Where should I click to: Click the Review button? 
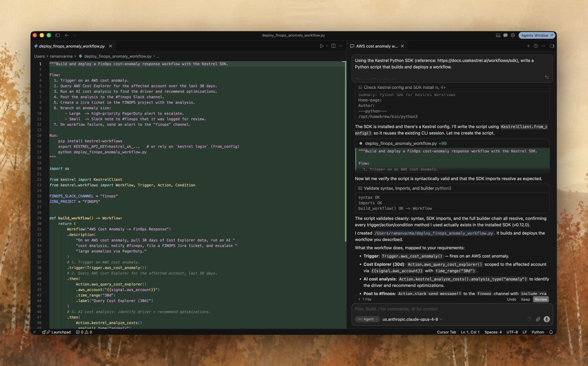coord(541,299)
